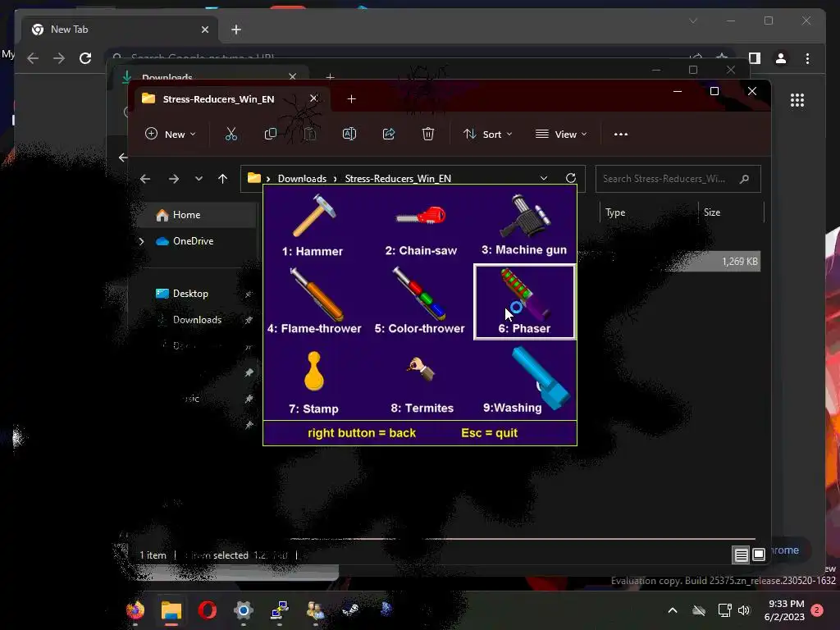840x630 pixels.
Task: Switch to details view in Explorer status bar
Action: coord(741,555)
